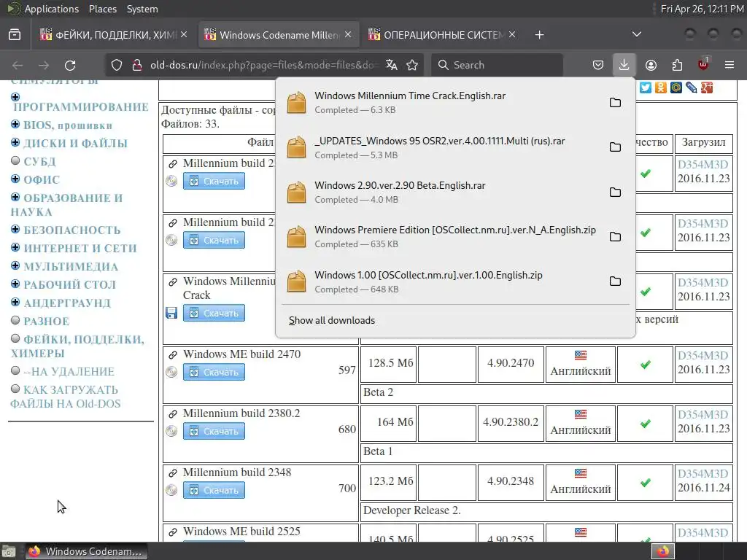Click the floppy disk icon under Time Crack
Viewport: 747px width, 560px height.
pyautogui.click(x=171, y=313)
